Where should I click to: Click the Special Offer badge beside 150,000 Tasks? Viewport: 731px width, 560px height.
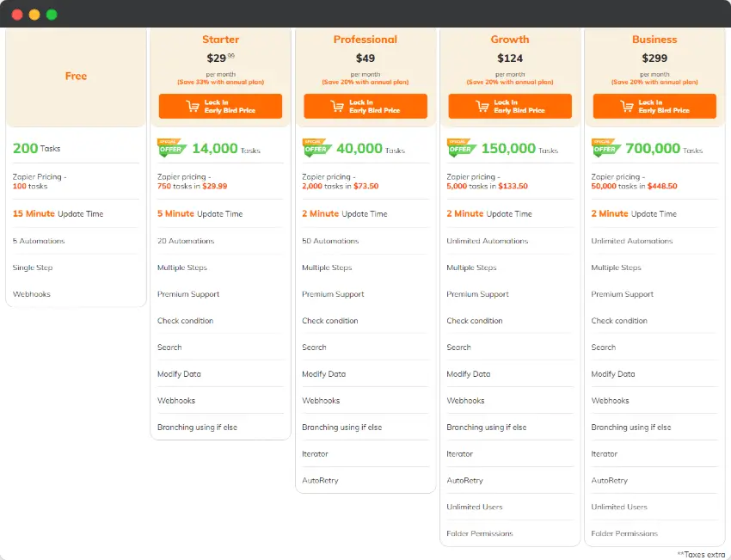(x=459, y=148)
